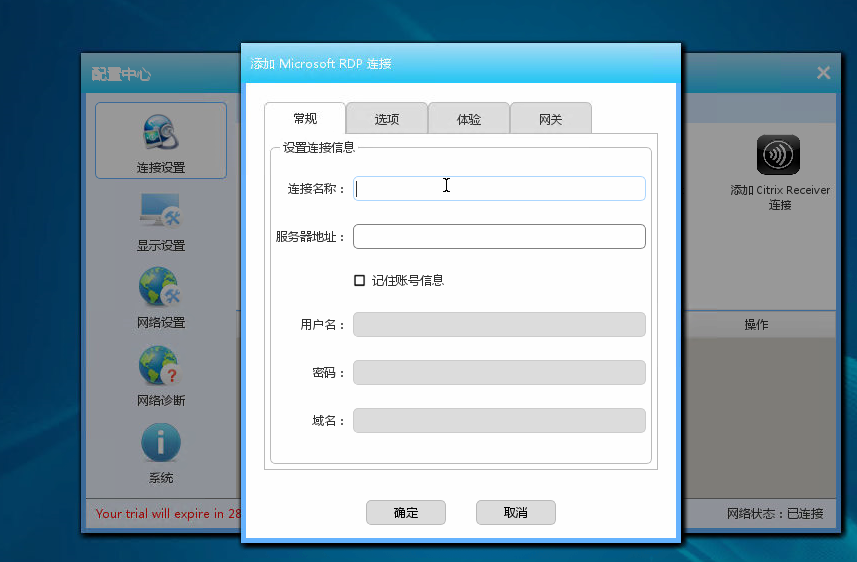Go to the 网关 tab
Screen dimensions: 857x562
click(x=551, y=120)
